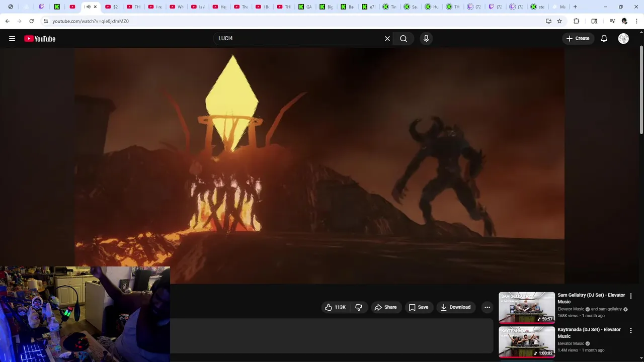Open the Sam Gellaitry DJ Set thumbnail
644x362 pixels.
(527, 307)
